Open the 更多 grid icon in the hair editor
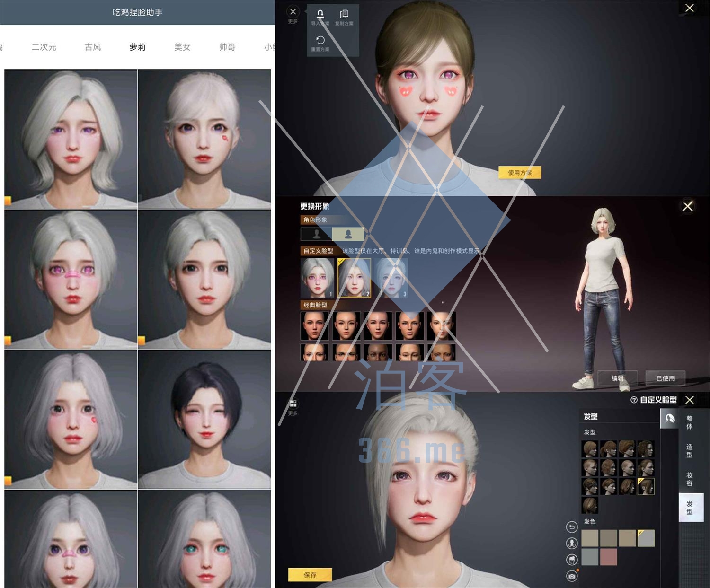710x588 pixels. point(293,404)
